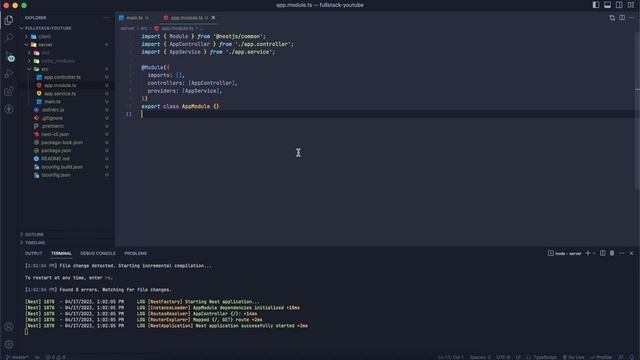Expand the client folder
Screen dimensions: 640x360
pos(44,36)
